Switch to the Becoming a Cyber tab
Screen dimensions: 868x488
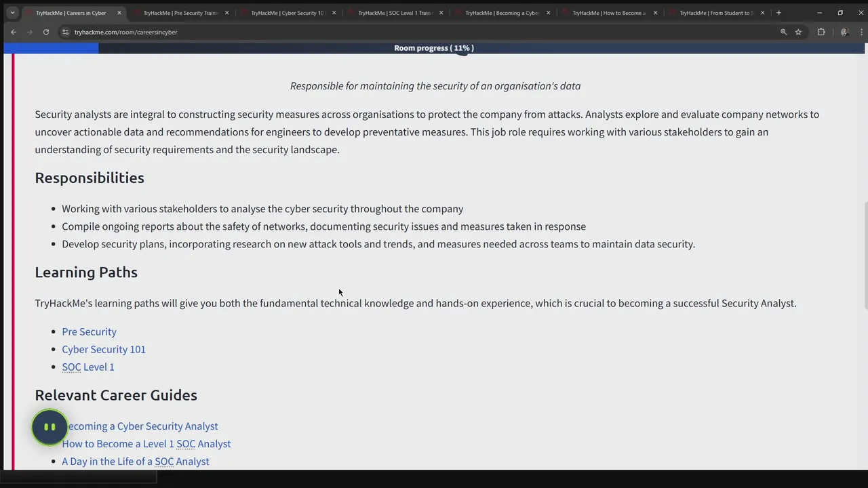click(x=502, y=13)
